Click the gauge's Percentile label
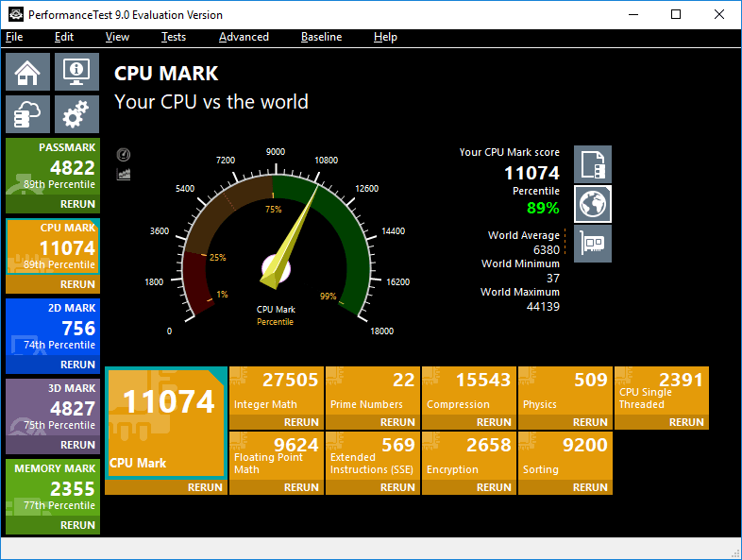Viewport: 742px width, 560px height. point(275,322)
